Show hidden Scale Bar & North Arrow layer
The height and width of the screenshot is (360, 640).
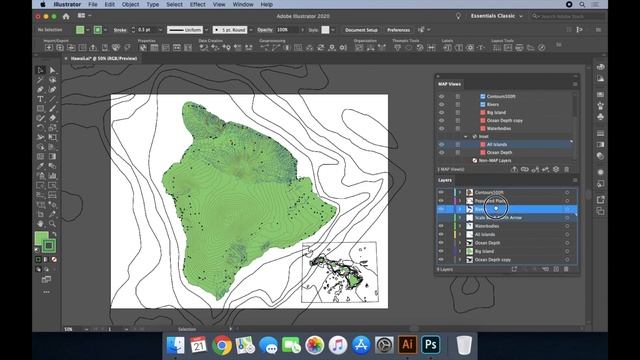click(441, 218)
